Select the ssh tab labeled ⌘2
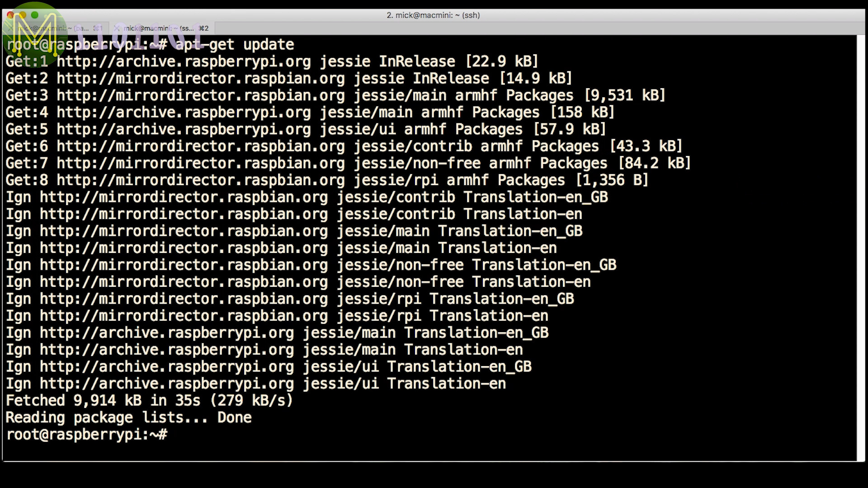Viewport: 868px width, 488px height. pos(165,28)
